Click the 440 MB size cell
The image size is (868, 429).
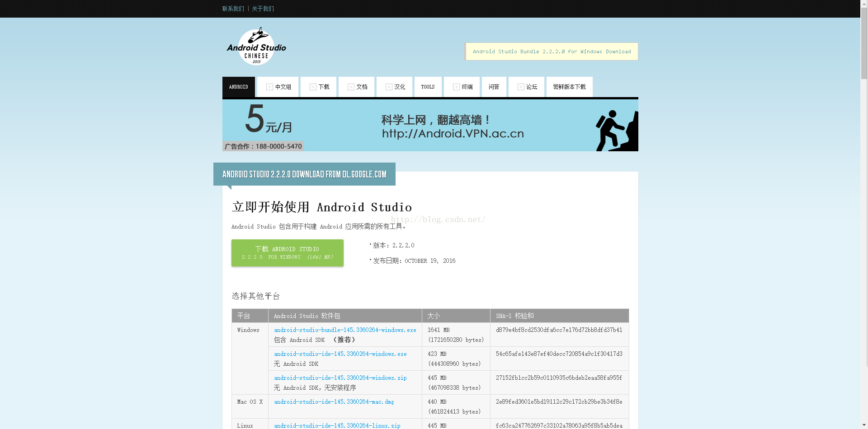click(x=456, y=406)
